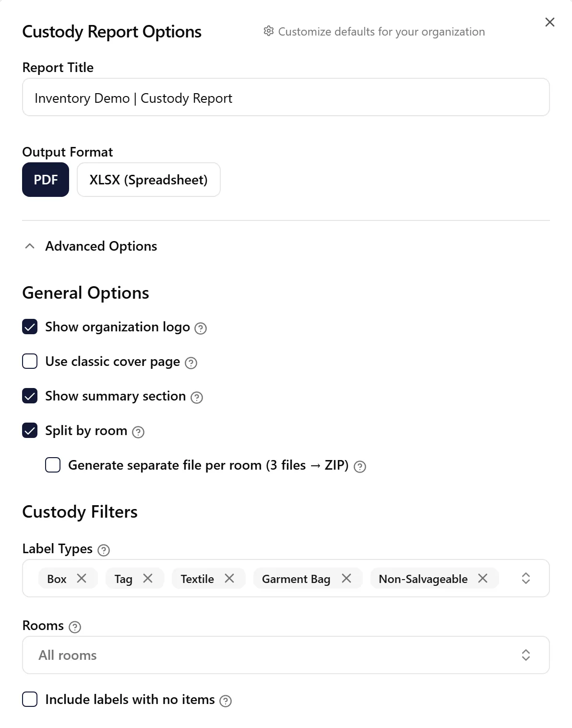
Task: Uncheck Show summary section
Action: pos(30,396)
